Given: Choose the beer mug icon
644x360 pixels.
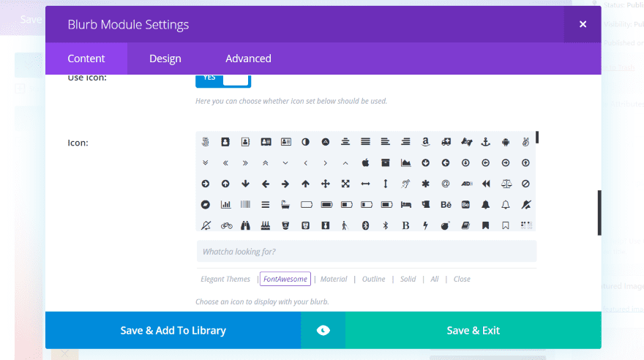Looking at the screenshot, I should (x=425, y=204).
